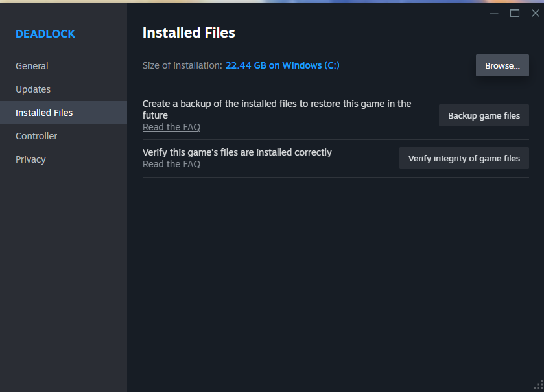The width and height of the screenshot is (544, 392).
Task: Click the Size of installation label
Action: coord(182,65)
